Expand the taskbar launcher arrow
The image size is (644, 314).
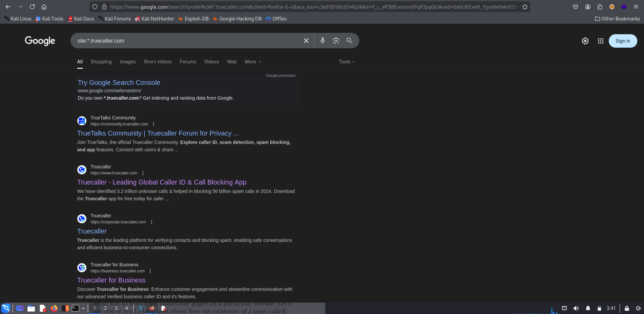(x=83, y=308)
